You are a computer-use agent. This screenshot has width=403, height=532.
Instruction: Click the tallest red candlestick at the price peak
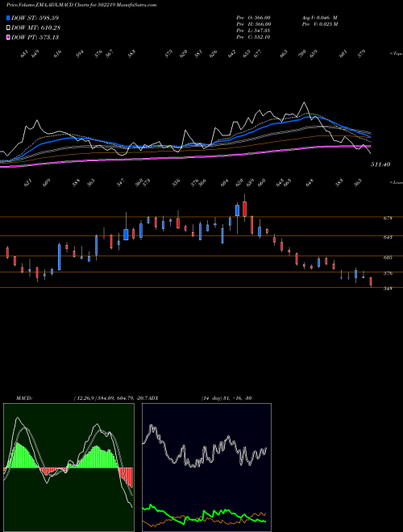pyautogui.click(x=244, y=209)
